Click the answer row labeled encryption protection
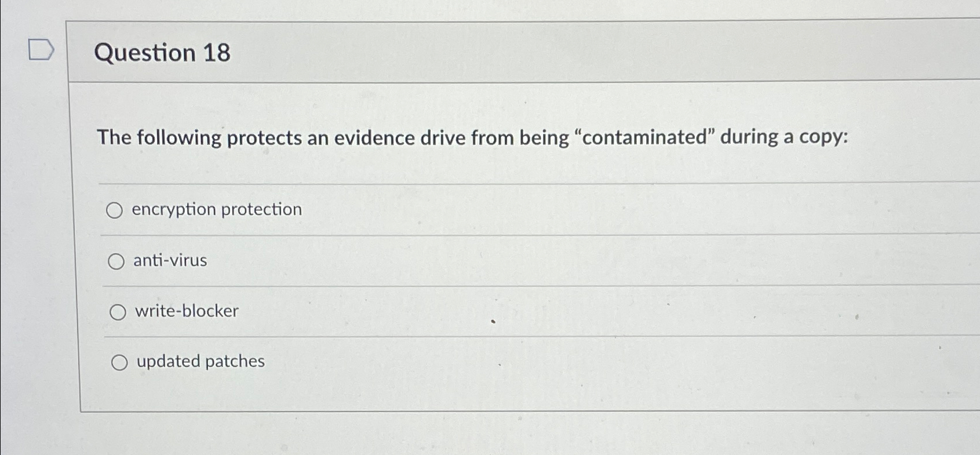Screen dimensions: 980x455 coord(216,210)
